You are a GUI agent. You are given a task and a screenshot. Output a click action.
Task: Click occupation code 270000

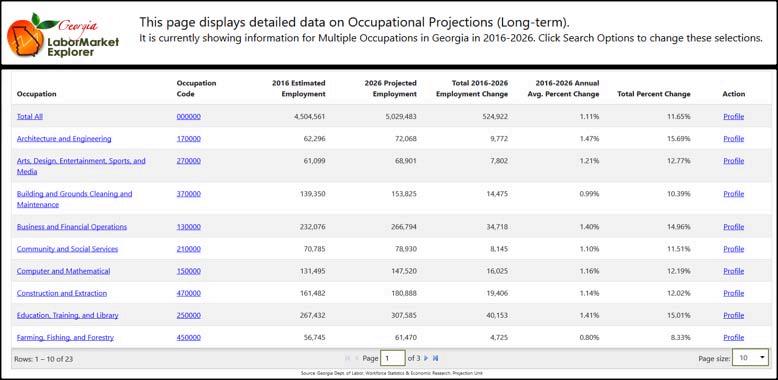pos(189,161)
